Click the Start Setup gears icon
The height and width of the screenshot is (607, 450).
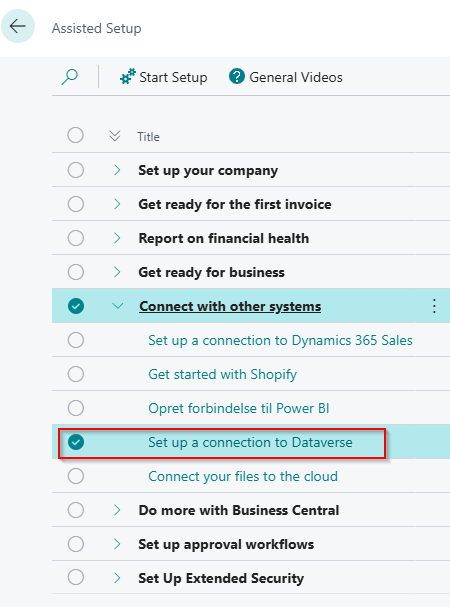tap(127, 76)
